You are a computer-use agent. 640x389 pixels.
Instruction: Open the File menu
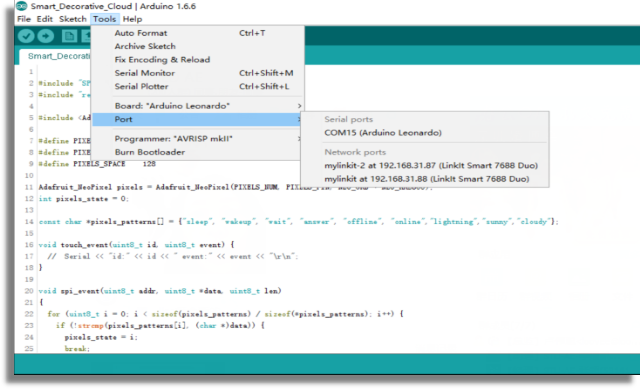24,19
